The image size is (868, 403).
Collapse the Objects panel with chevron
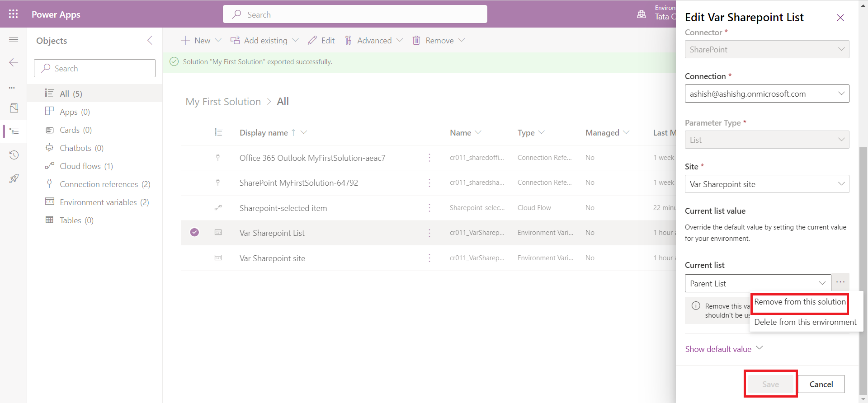[x=150, y=41]
